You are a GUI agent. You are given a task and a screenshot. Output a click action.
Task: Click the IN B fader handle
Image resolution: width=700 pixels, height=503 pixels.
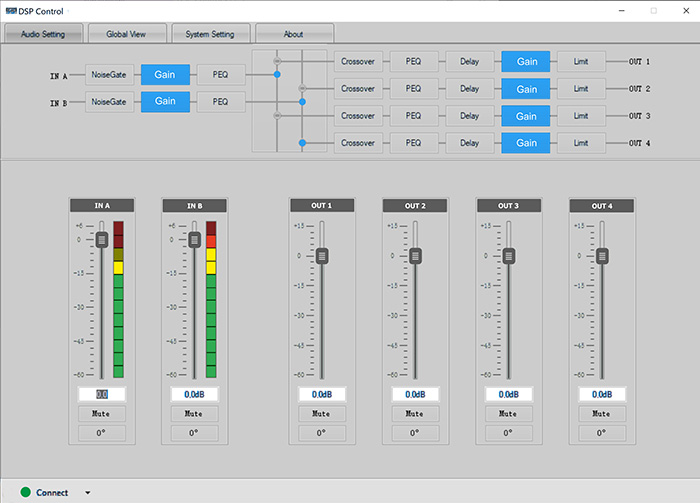pos(194,240)
